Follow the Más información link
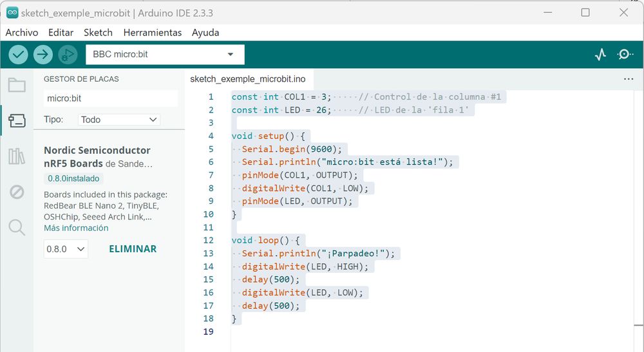644x352 pixels. (x=76, y=228)
